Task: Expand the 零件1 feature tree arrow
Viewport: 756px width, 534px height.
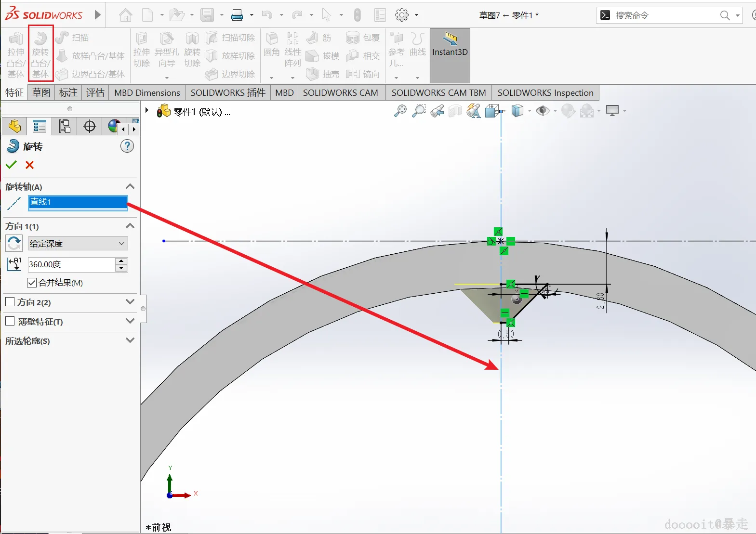Action: (x=147, y=111)
